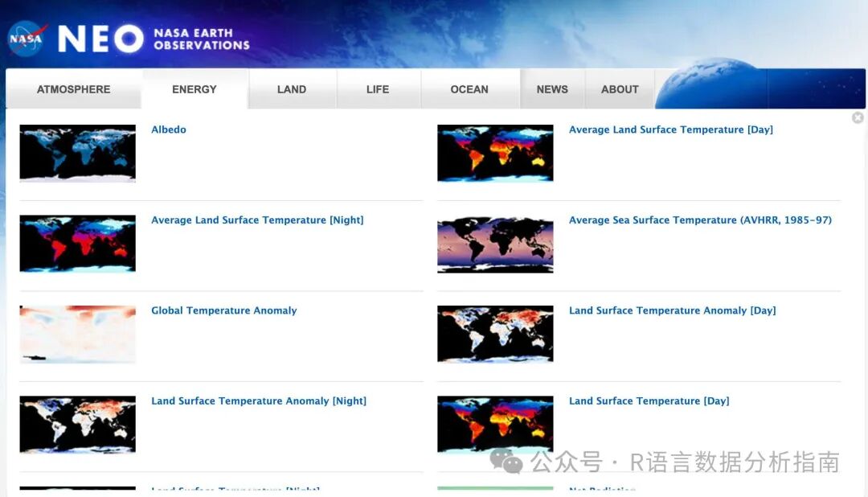
Task: Click the Average Sea Surface Temperature thumbnail
Action: (x=495, y=244)
